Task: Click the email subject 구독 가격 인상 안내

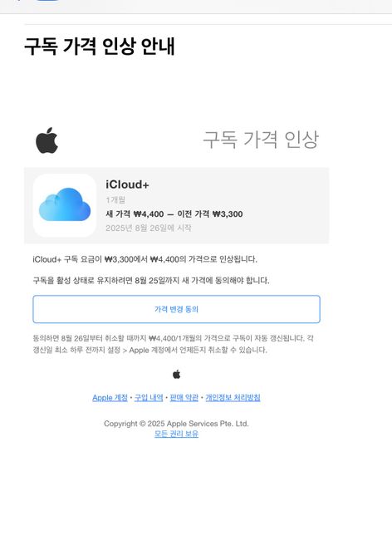Action: click(100, 46)
